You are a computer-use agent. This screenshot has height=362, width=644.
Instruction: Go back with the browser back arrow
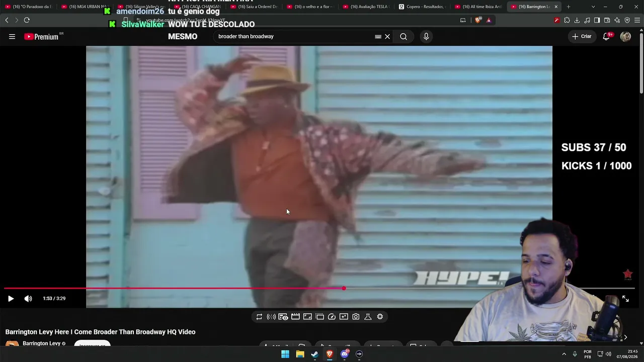tap(7, 20)
